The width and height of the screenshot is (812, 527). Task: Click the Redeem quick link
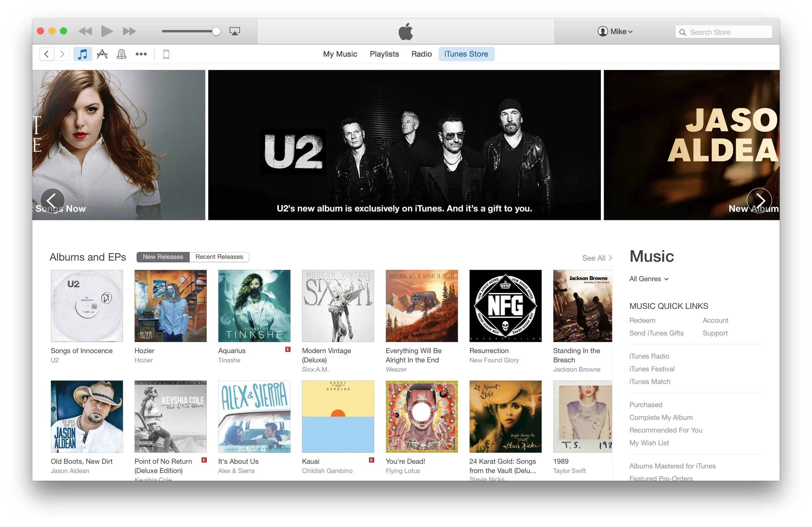642,320
